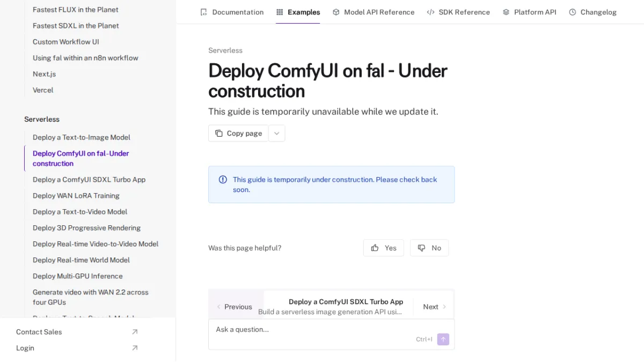This screenshot has width=644, height=362.
Task: Click the Platform API layers icon
Action: coord(506,12)
